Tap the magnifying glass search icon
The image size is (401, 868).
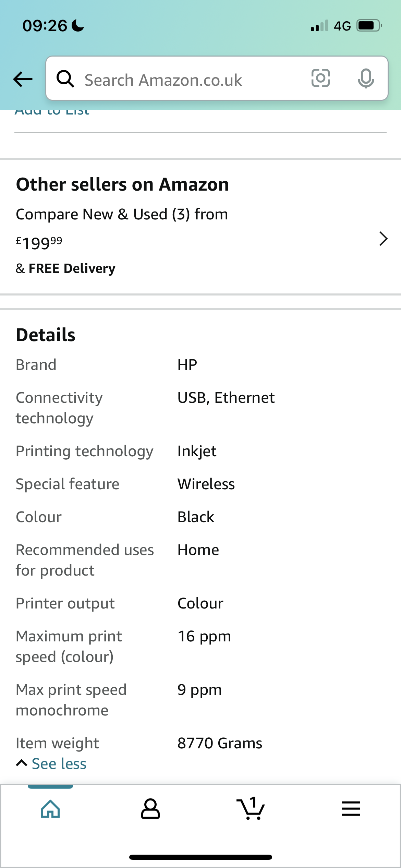click(65, 79)
